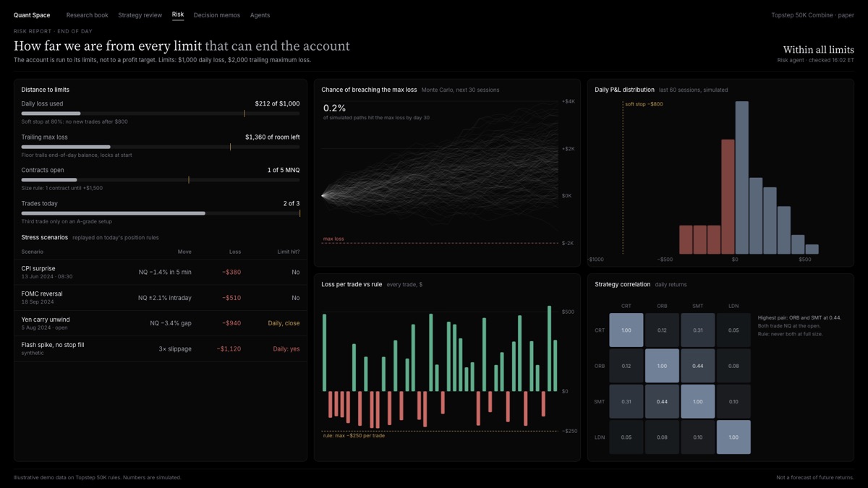
Task: Click the "Risk agent · checked 16:02 ET" text
Action: coord(816,60)
